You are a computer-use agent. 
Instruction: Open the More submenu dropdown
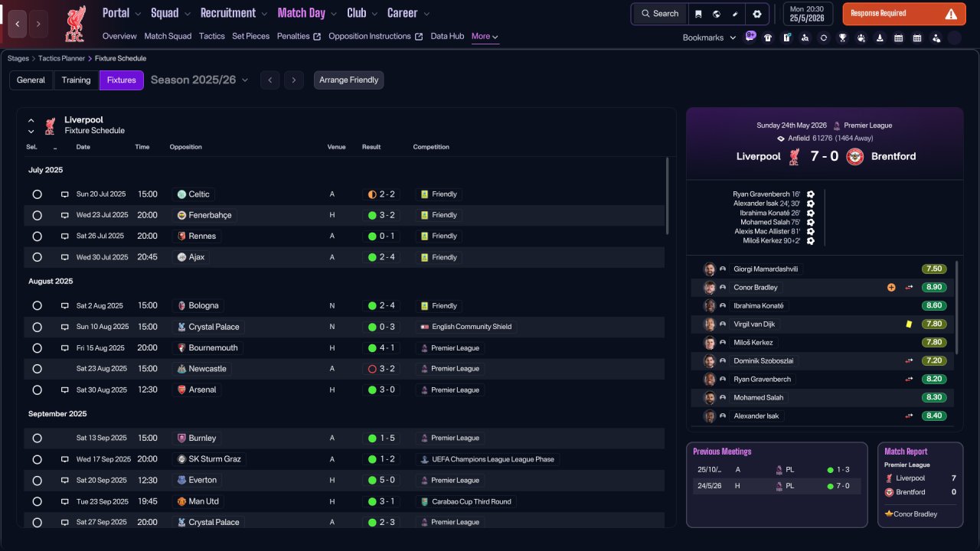click(485, 37)
